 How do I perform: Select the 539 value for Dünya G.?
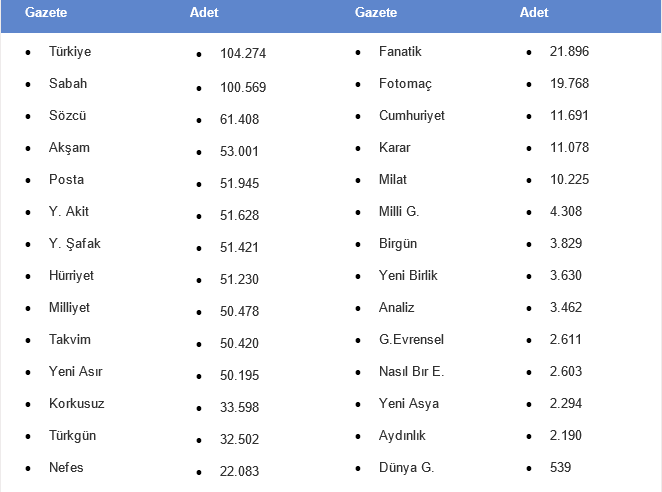(561, 467)
